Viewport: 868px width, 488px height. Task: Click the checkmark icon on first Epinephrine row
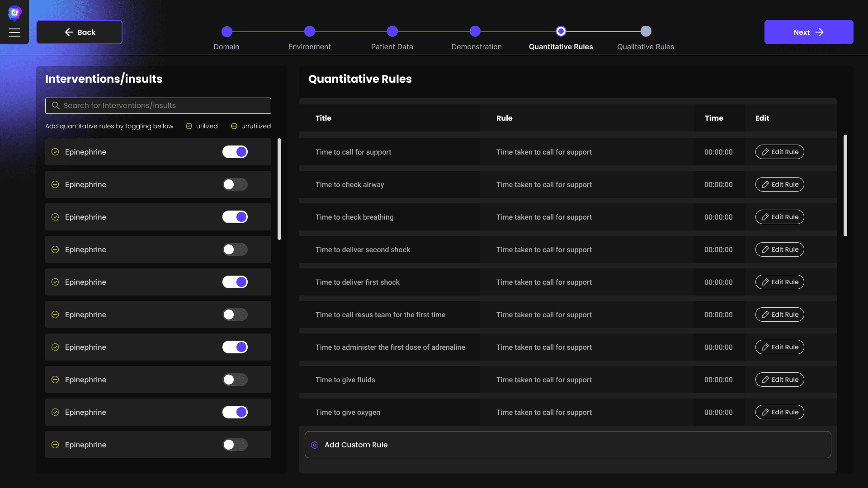coord(55,152)
